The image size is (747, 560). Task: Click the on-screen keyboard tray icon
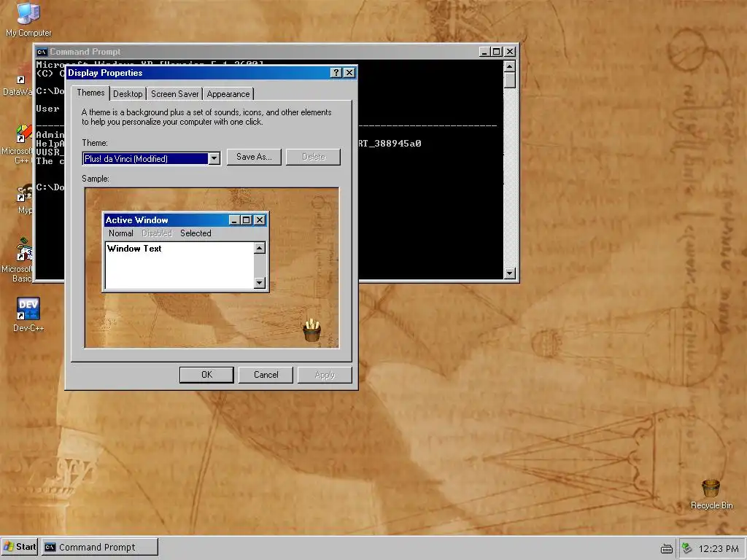667,549
